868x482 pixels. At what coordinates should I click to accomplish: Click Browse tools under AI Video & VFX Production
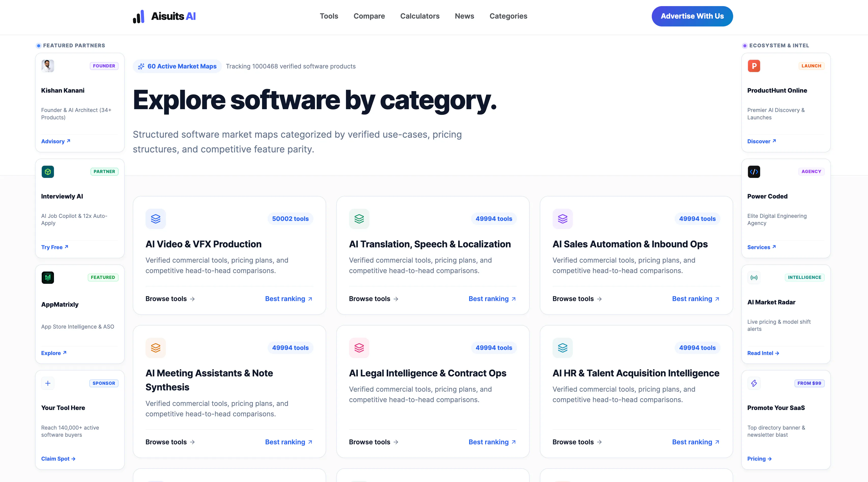click(x=170, y=299)
